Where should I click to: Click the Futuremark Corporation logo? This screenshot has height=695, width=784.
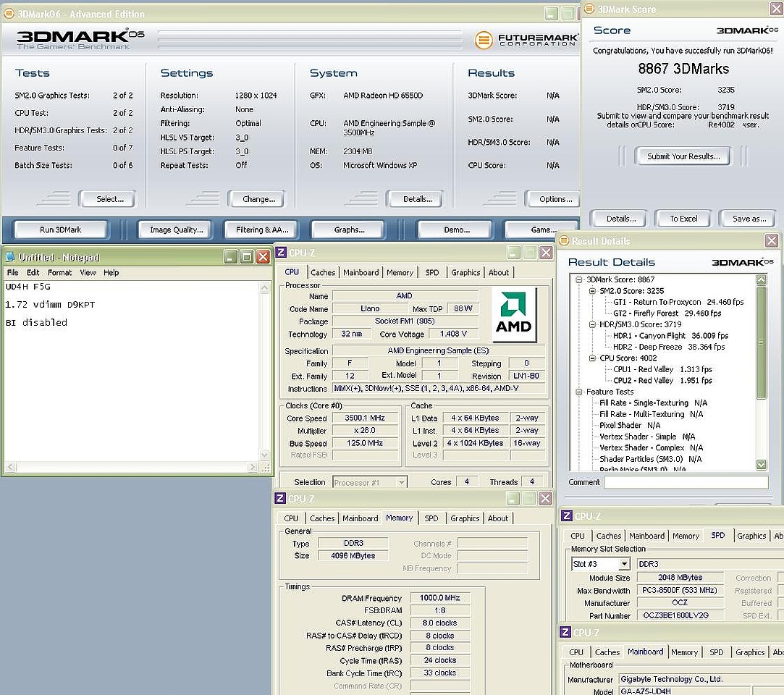526,40
